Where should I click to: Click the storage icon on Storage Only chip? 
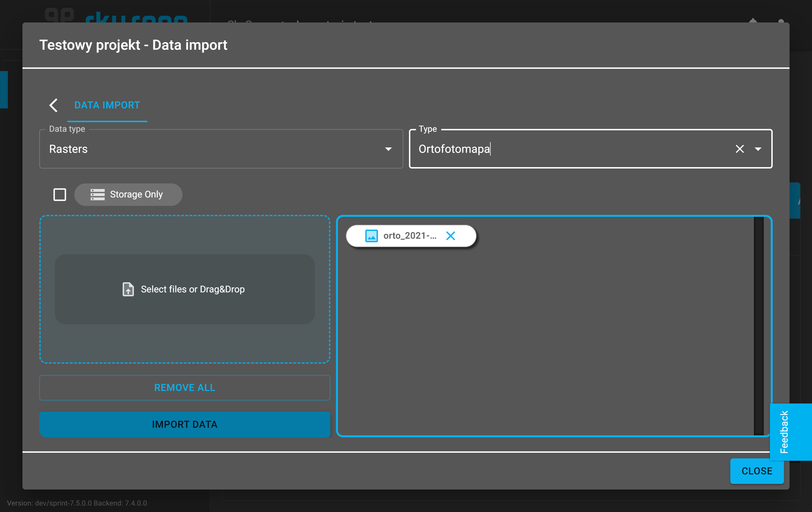[97, 194]
